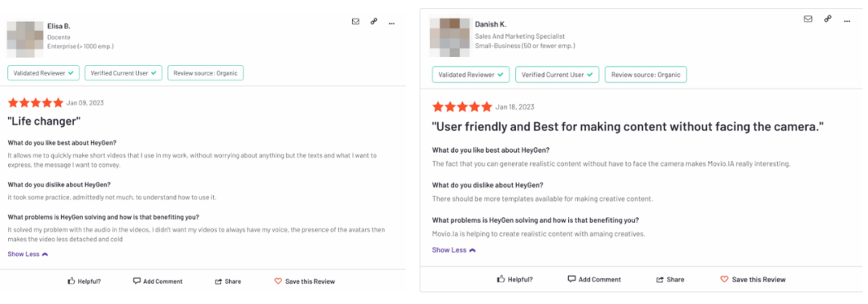Viewport: 868px width, 304px height.
Task: Click the envelope icon on Elisa B.'s review
Action: 355,22
